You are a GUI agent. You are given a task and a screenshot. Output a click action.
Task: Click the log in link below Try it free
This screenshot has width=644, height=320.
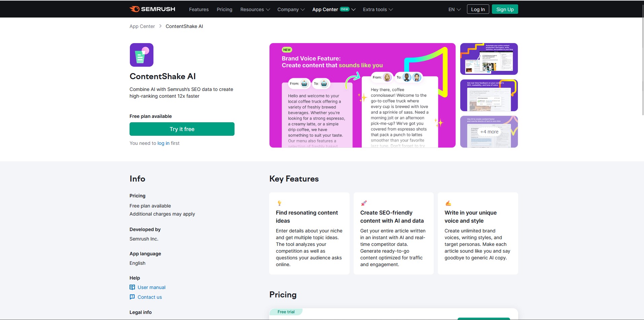click(x=164, y=143)
